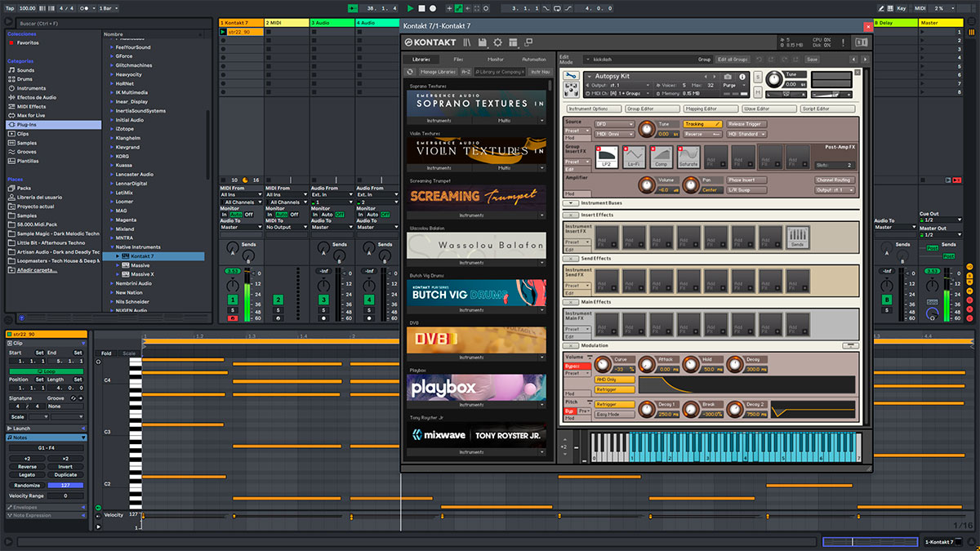Toggle Release Trigger button

[x=746, y=124]
